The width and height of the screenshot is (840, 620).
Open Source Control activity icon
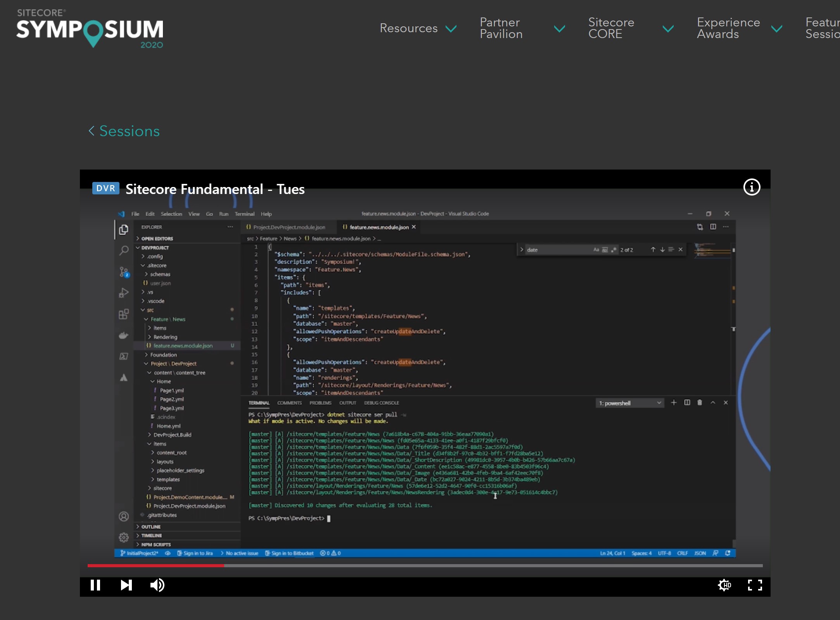[x=124, y=272]
